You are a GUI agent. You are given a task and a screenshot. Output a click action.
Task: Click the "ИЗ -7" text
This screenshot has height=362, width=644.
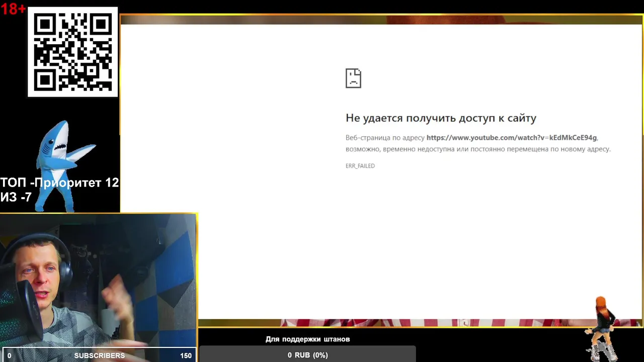pos(16,197)
